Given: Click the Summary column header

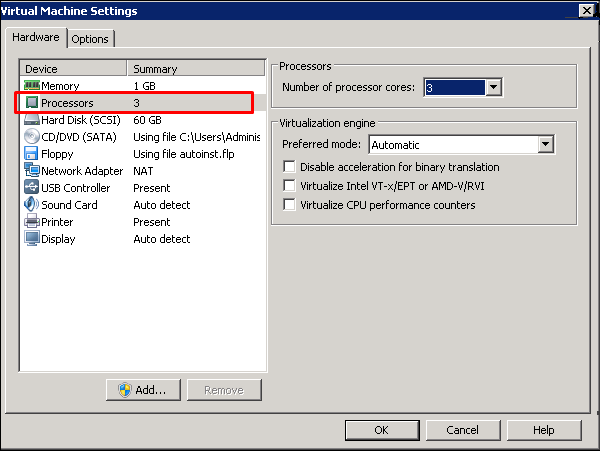Looking at the screenshot, I should pyautogui.click(x=197, y=69).
